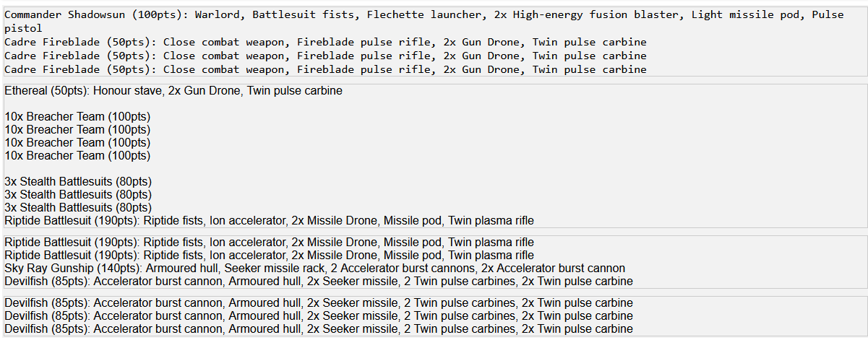
Task: Select the Riptide Battlesuit line directly above Sky Ray Gunship
Action: click(269, 256)
